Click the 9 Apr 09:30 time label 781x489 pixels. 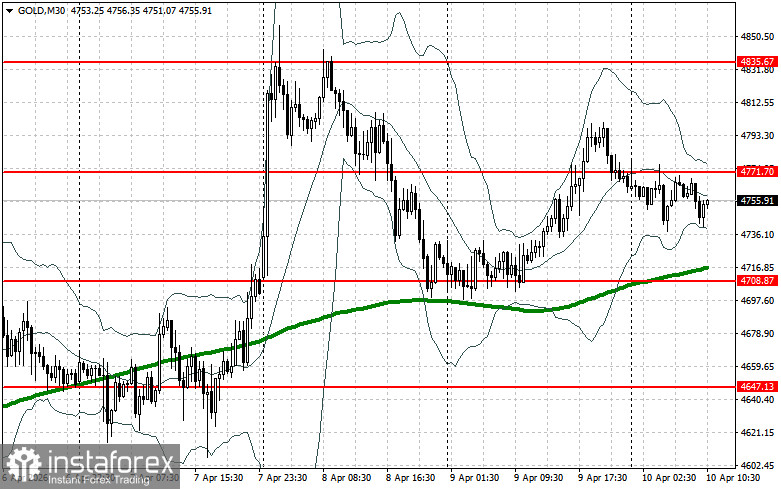pos(538,478)
